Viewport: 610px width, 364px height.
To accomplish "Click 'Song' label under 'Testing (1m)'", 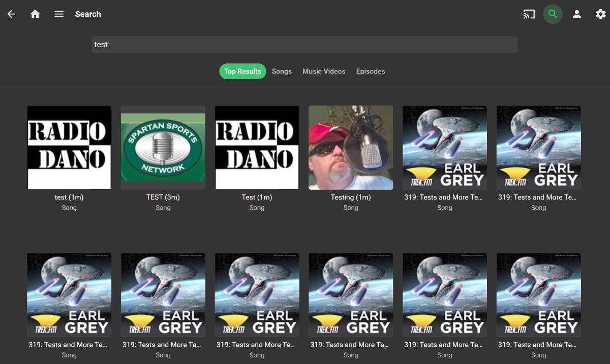I will 351,208.
